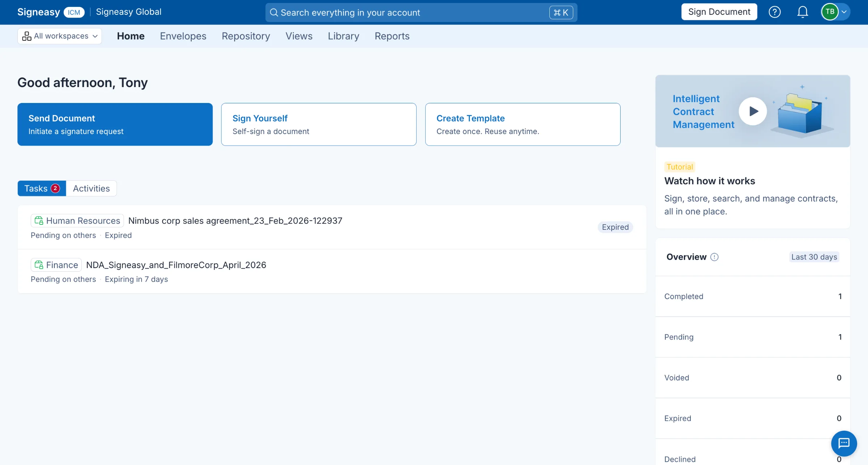Image resolution: width=868 pixels, height=465 pixels.
Task: Open the Repository section
Action: coord(246,36)
